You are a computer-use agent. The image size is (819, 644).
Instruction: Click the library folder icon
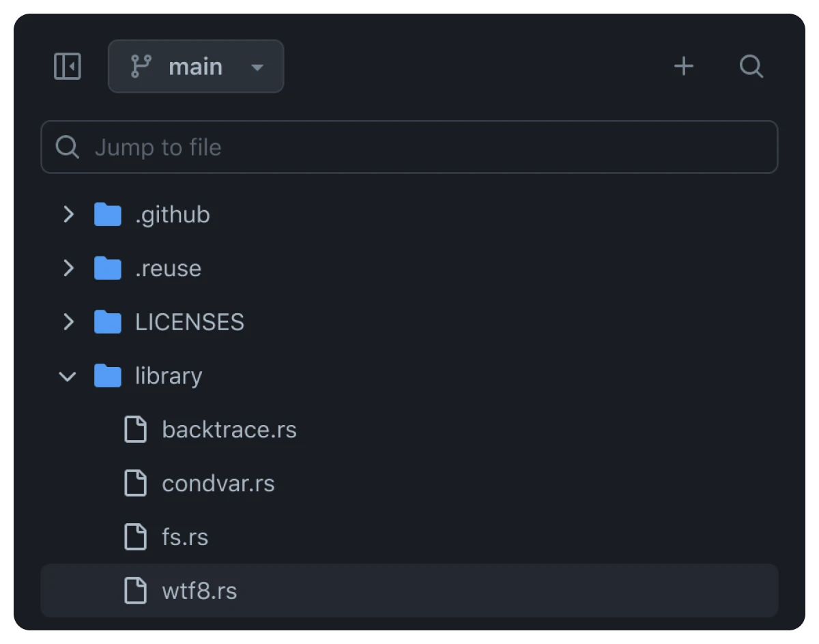(x=107, y=376)
